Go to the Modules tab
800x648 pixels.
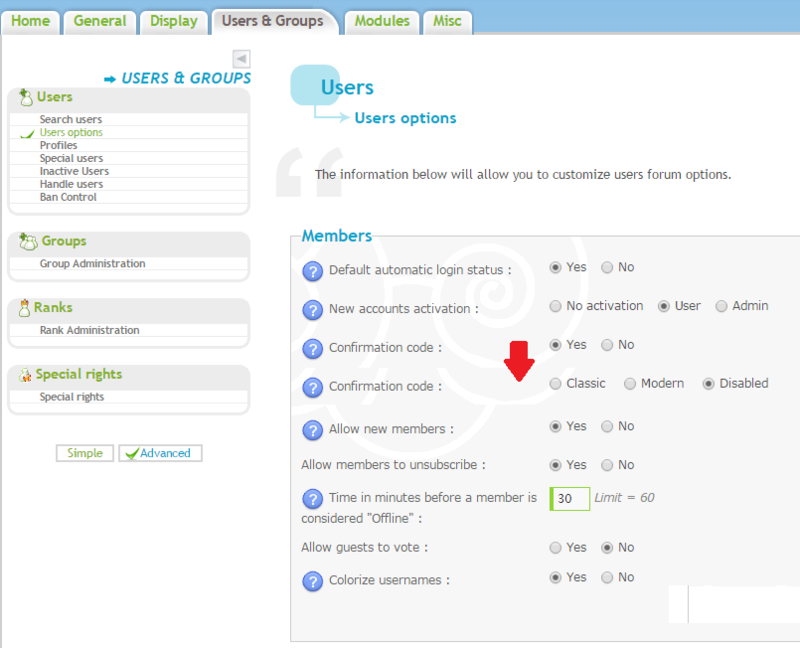pyautogui.click(x=382, y=21)
